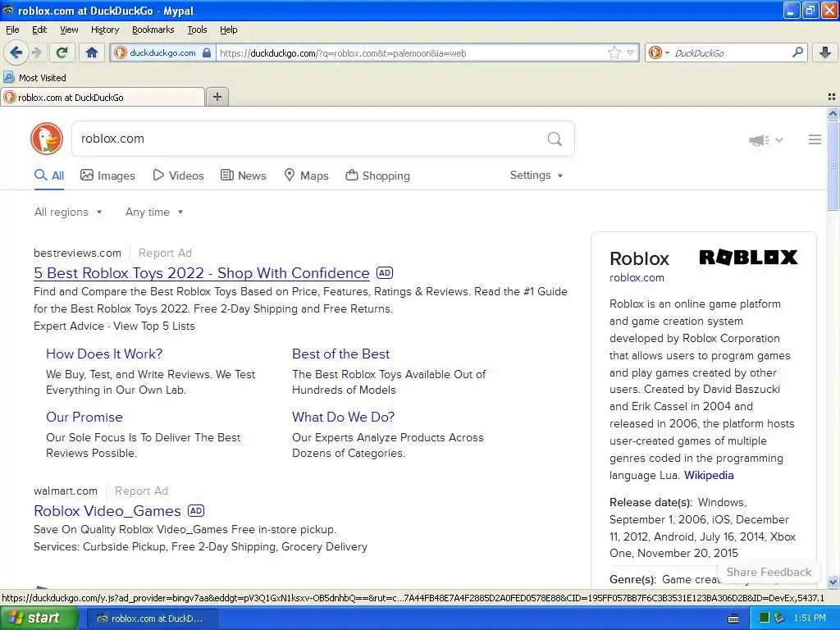Screen dimensions: 840x630
Task: Expand the URL history dropdown arrow
Action: click(x=631, y=53)
